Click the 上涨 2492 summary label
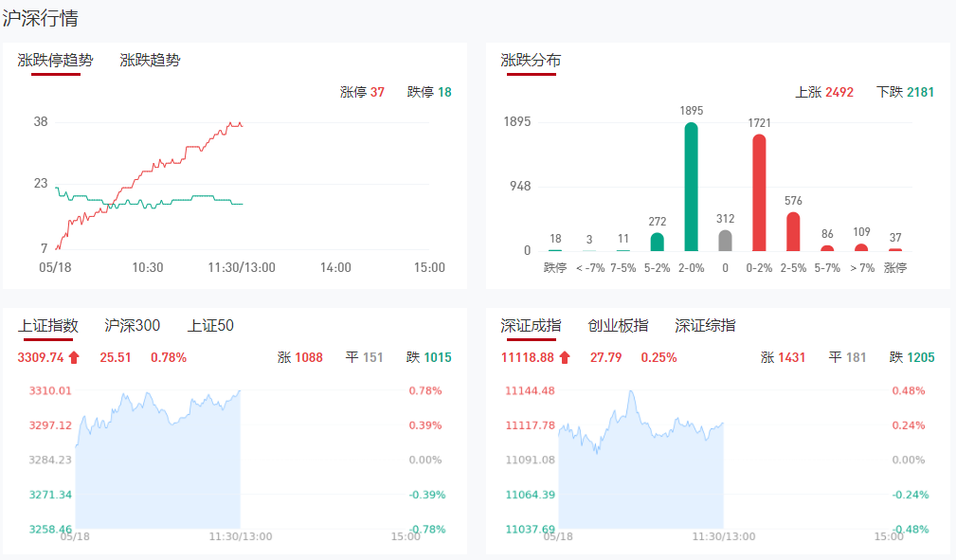Viewport: 956px width, 560px height. tap(824, 92)
